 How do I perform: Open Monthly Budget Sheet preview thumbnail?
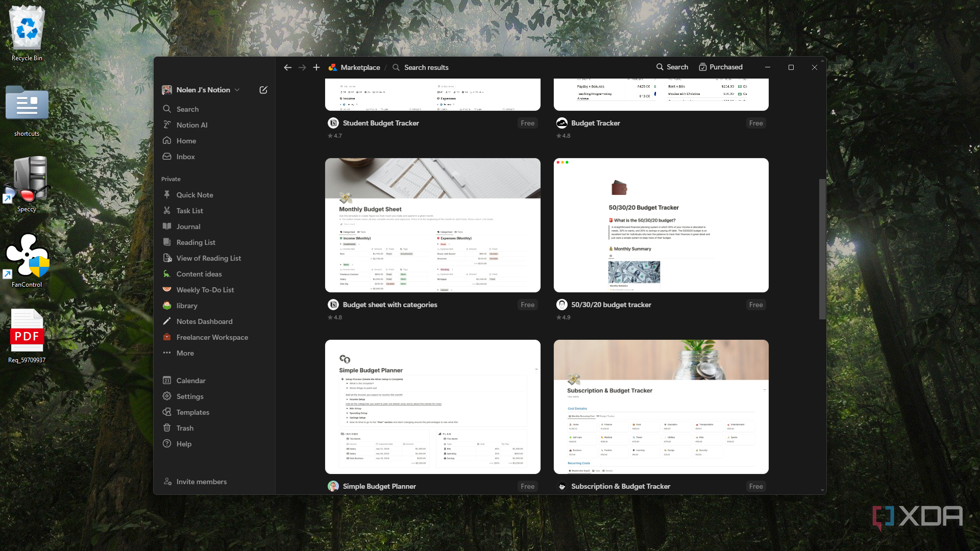pyautogui.click(x=433, y=225)
